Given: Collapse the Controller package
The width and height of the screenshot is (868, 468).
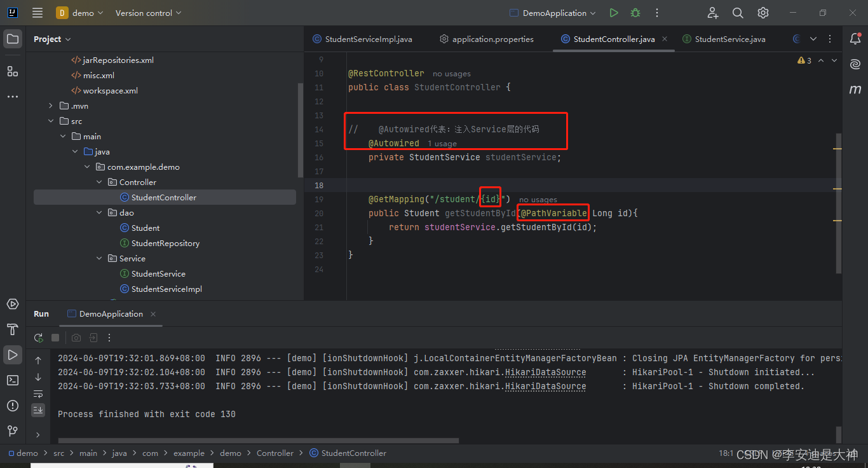Looking at the screenshot, I should pos(99,182).
